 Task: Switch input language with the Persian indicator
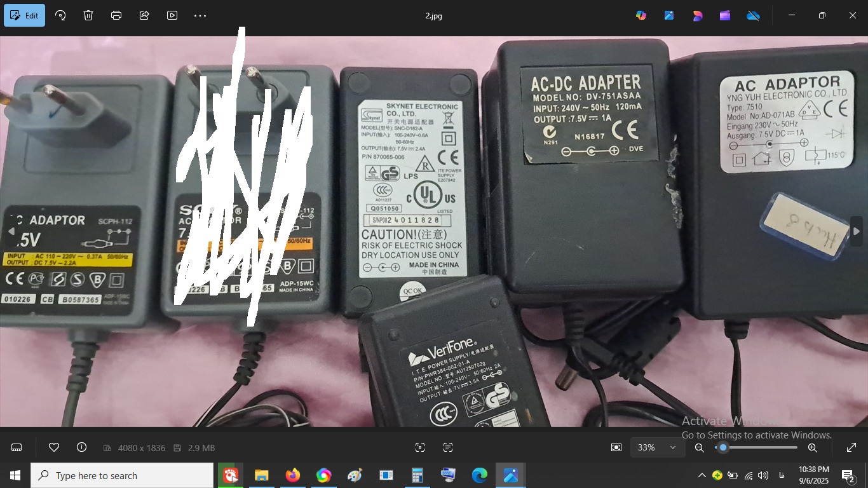781,475
